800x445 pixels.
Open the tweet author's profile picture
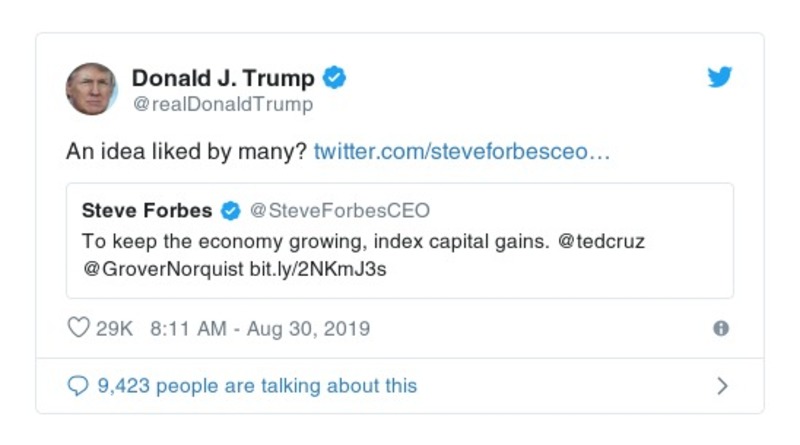[x=91, y=88]
